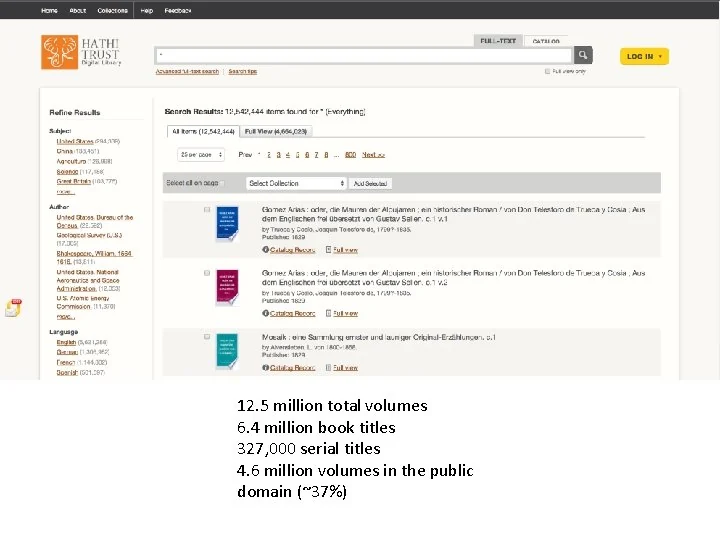720x540 pixels.
Task: Open the teal book cover thumbnail of Mosaik
Action: click(227, 351)
